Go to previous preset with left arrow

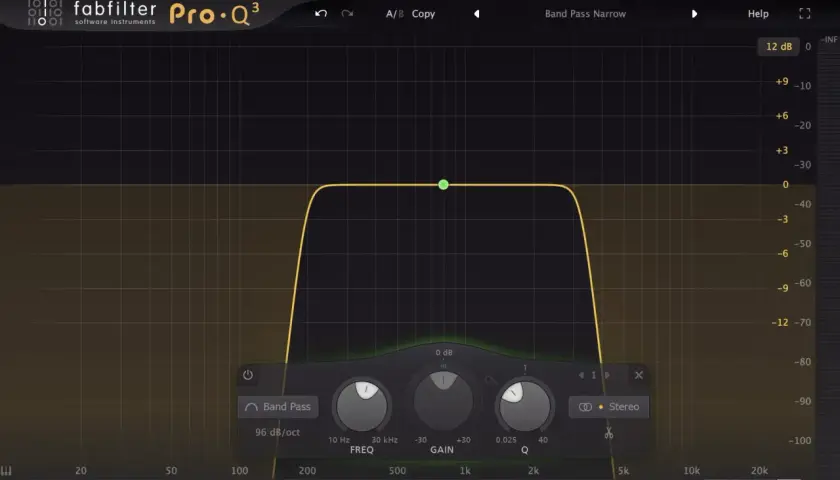[x=476, y=14]
